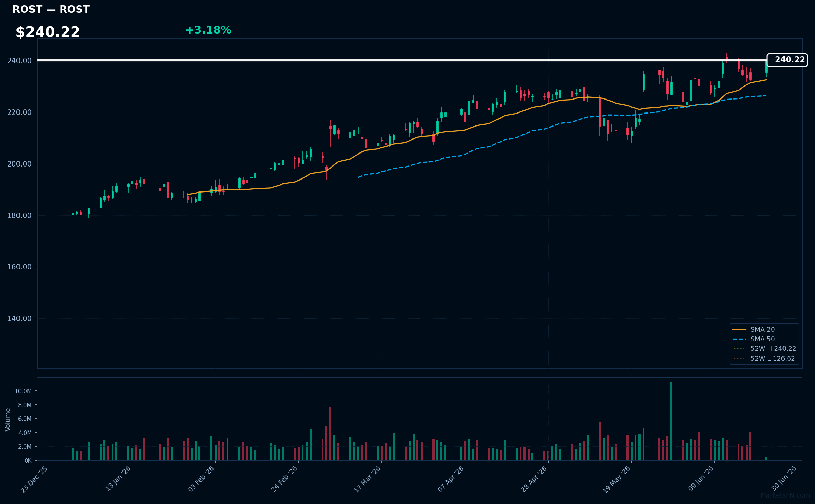This screenshot has width=815, height=504.
Task: Click the orange SMA 20 legend line swatch
Action: (x=739, y=330)
